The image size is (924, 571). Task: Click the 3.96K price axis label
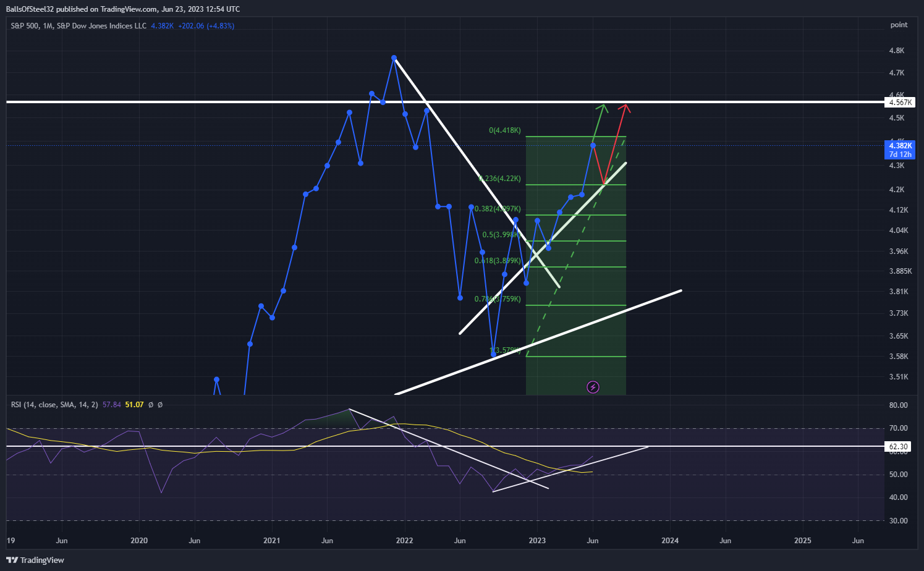[x=899, y=252]
